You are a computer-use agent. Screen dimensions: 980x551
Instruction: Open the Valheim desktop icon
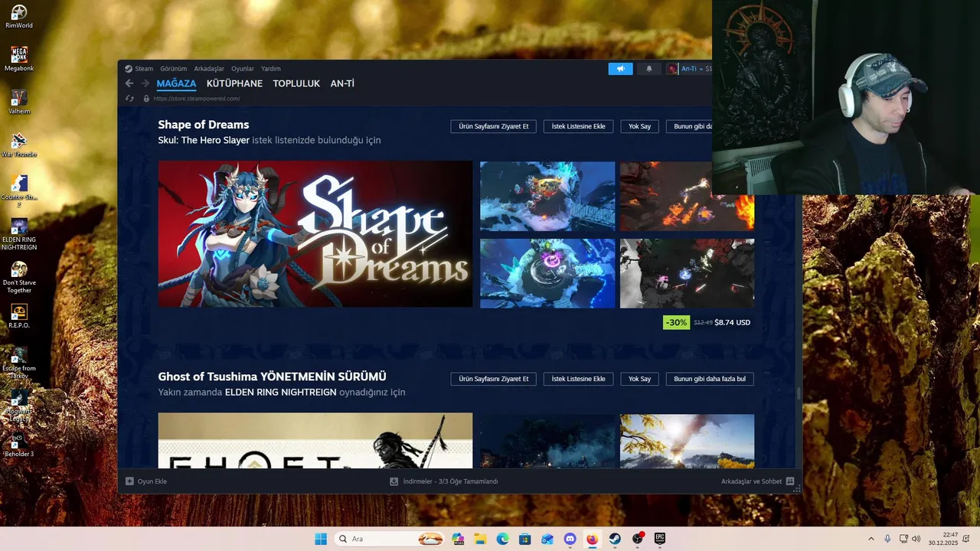tap(19, 102)
